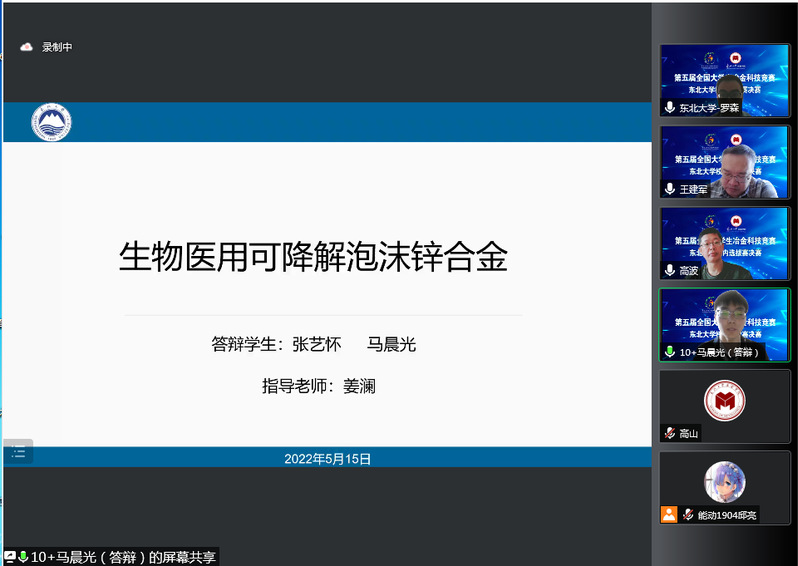This screenshot has height=566, width=798.
Task: Click the date 2022年5月15日 on slide footer
Action: point(327,459)
